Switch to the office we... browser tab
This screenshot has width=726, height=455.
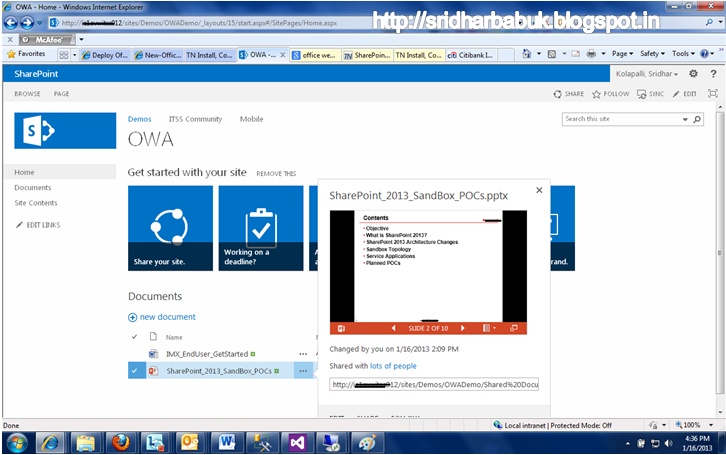click(315, 55)
